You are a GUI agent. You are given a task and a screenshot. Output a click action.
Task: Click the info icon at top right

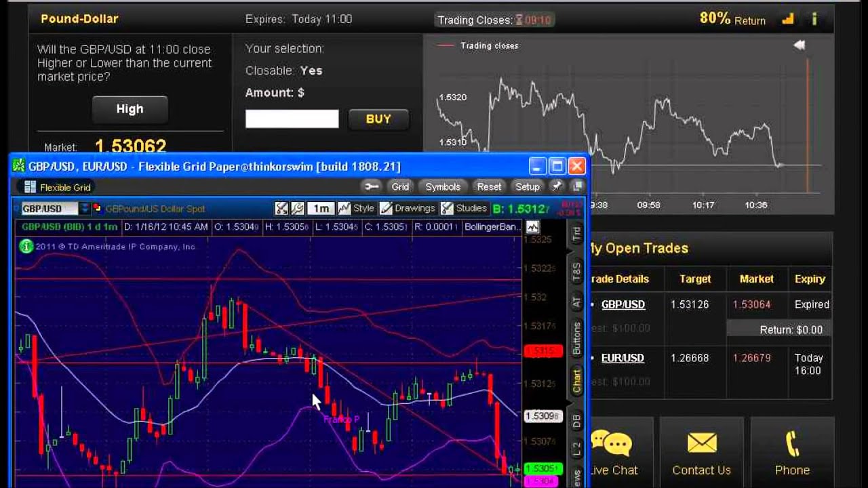(814, 19)
